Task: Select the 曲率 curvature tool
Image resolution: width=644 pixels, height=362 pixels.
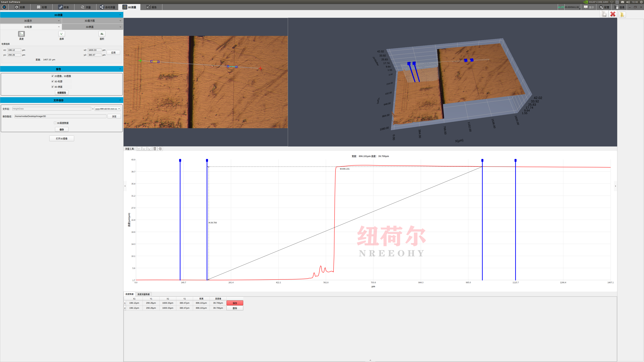Action: point(62,34)
